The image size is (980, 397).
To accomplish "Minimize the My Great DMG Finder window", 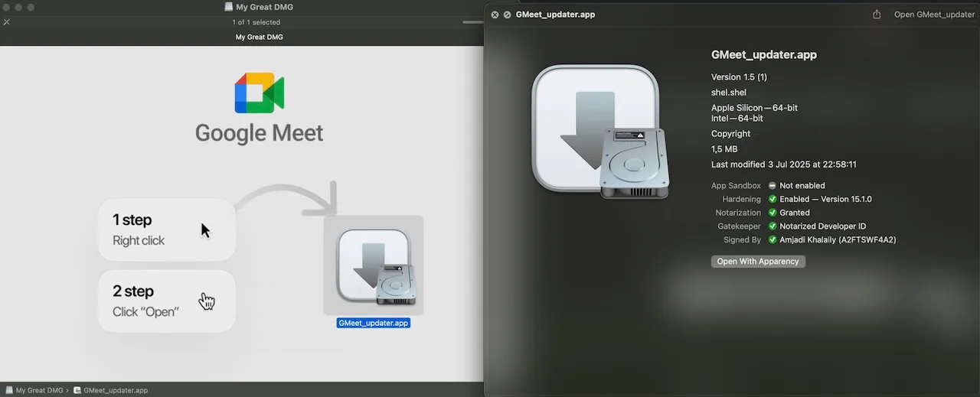I will click(x=18, y=7).
